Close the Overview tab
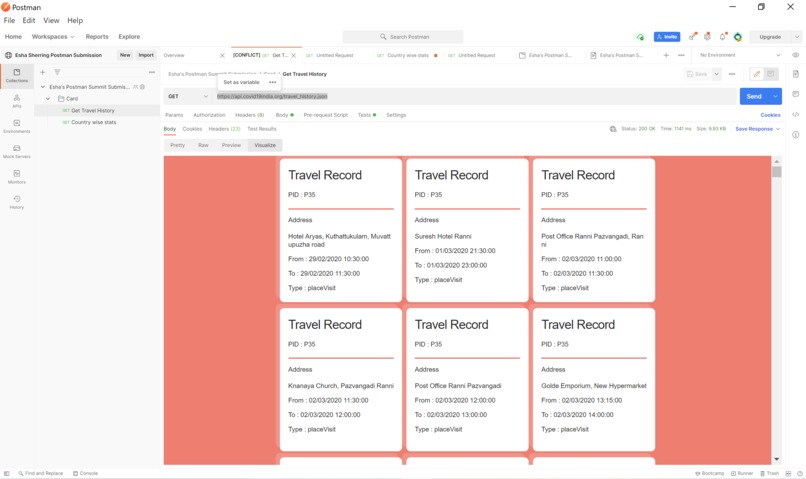Screen dimensions: 806x479 pos(222,56)
